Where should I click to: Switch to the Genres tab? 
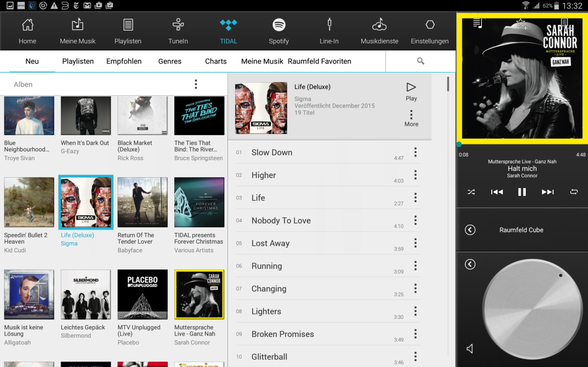tap(170, 61)
